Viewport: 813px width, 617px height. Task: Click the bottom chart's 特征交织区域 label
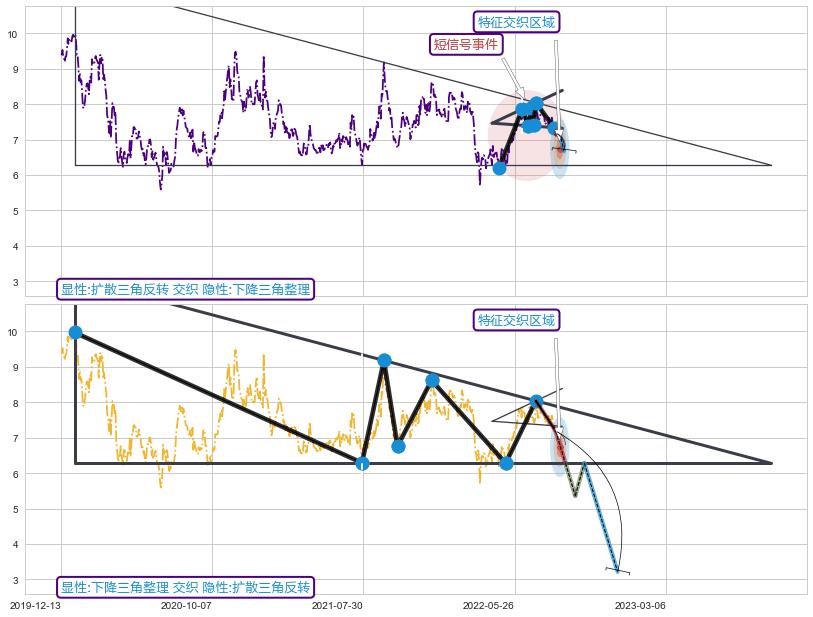516,320
